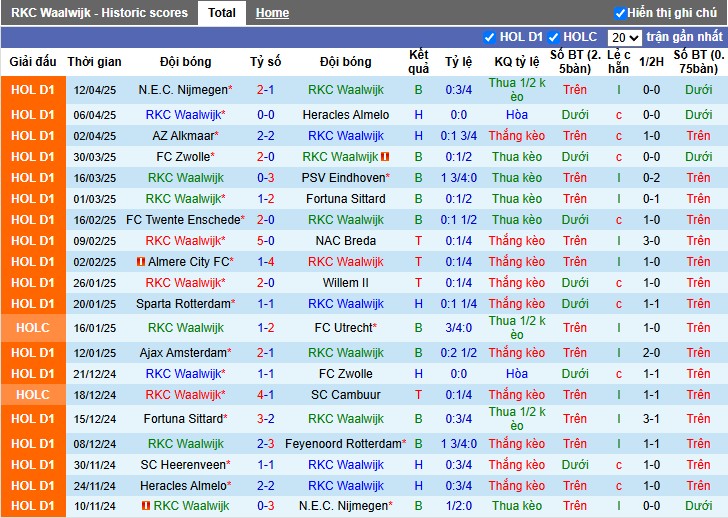
Task: Click the Kết quả column header
Action: pos(418,62)
